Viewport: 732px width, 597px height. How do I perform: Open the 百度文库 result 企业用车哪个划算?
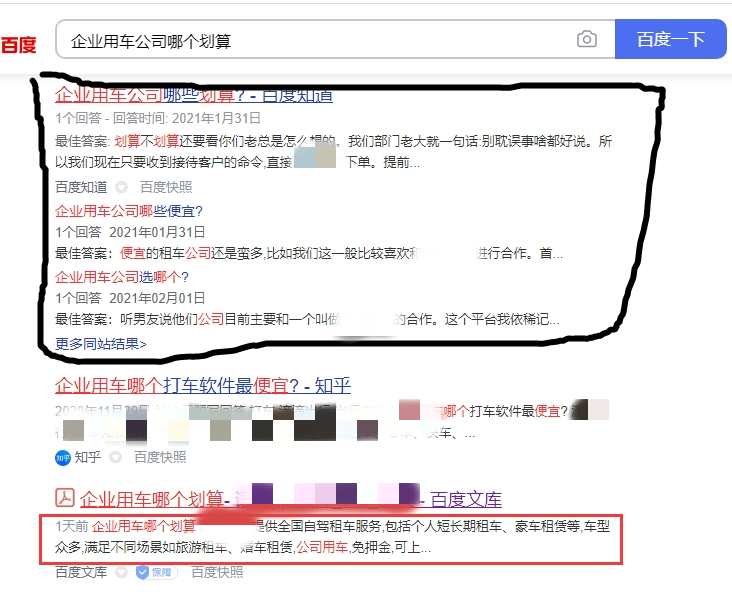291,499
